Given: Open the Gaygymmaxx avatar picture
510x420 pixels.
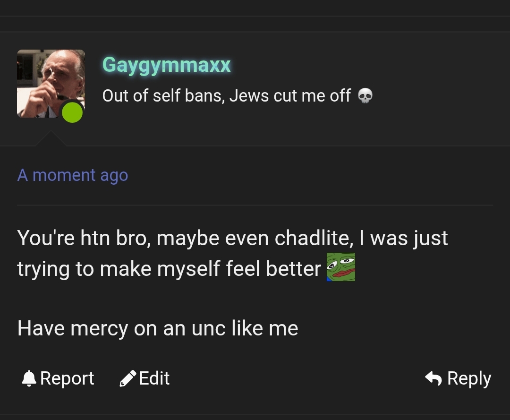Looking at the screenshot, I should pyautogui.click(x=51, y=84).
